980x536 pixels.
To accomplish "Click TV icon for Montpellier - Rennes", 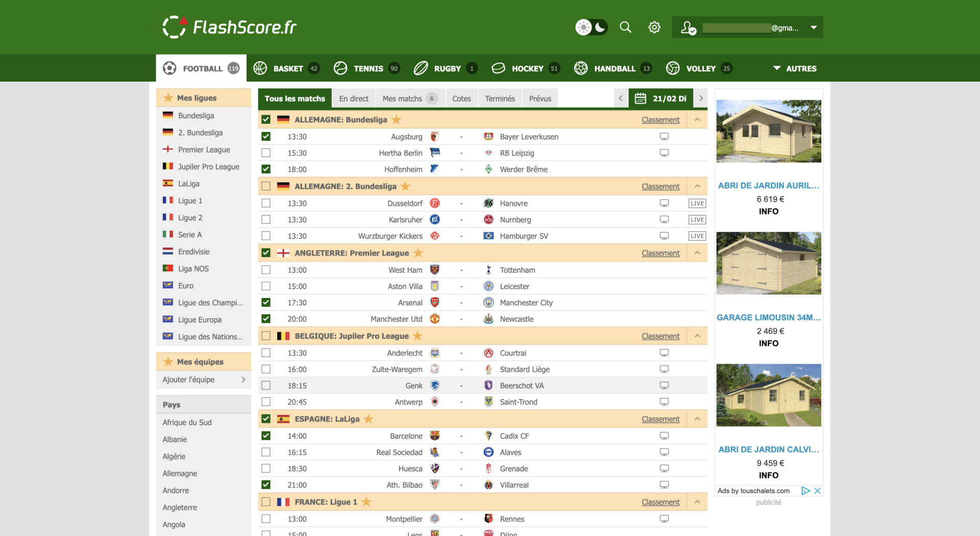I will [664, 519].
